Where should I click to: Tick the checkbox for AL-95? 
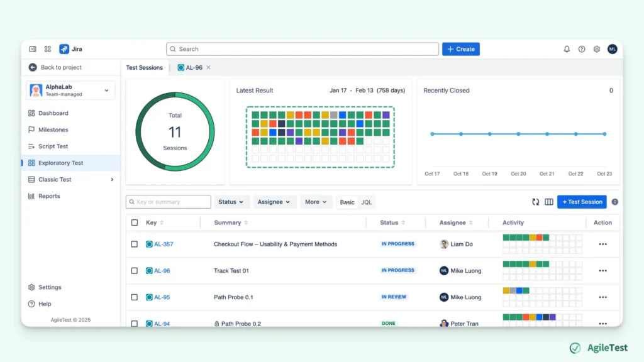point(135,297)
